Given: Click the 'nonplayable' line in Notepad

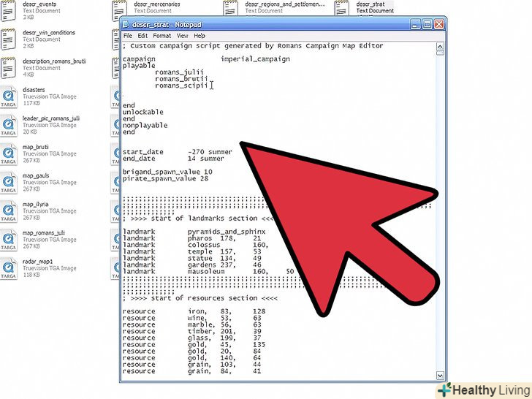Looking at the screenshot, I should (145, 125).
